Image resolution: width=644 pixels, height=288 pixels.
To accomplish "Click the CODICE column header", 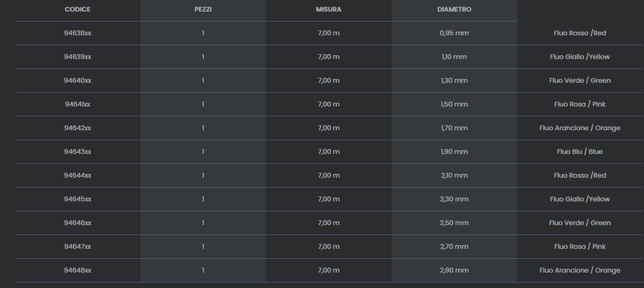I will 77,10.
